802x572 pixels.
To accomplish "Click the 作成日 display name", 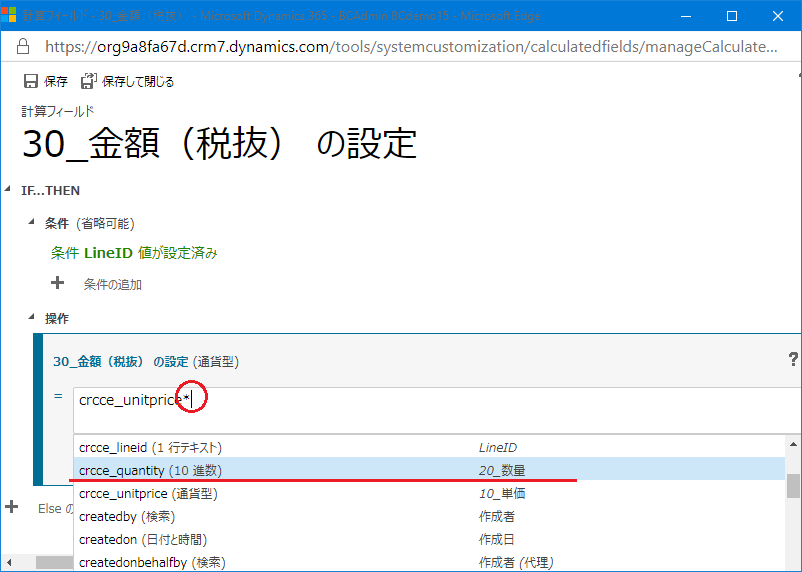I will 497,539.
